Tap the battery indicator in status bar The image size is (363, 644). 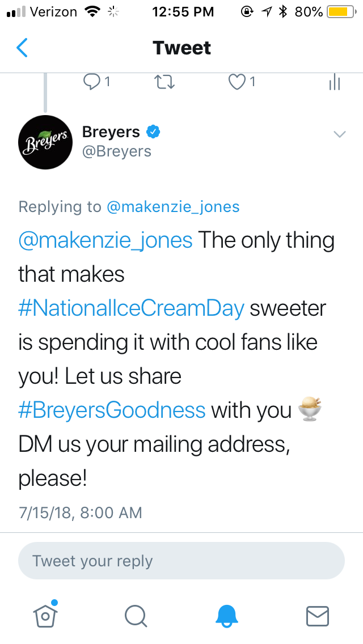(340, 11)
